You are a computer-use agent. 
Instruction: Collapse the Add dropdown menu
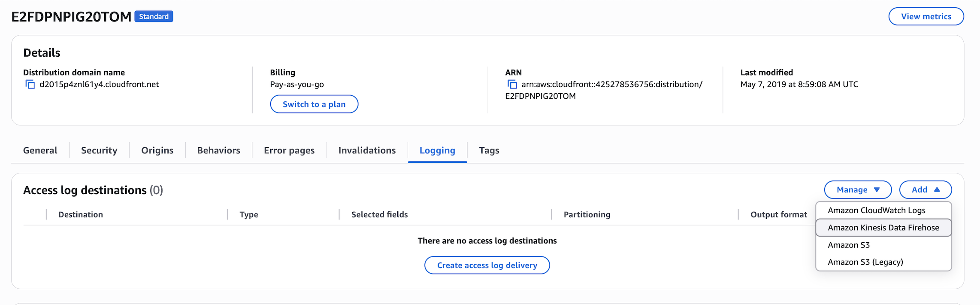click(x=925, y=189)
